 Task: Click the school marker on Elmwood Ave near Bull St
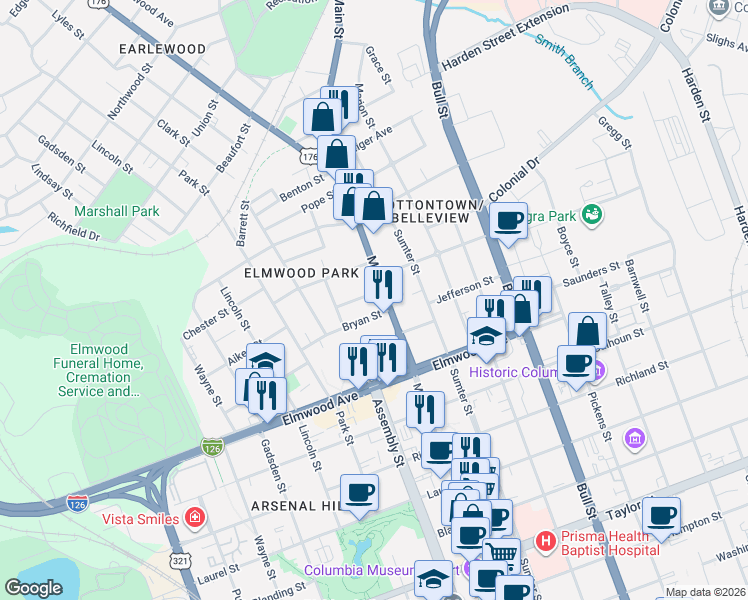coord(486,337)
